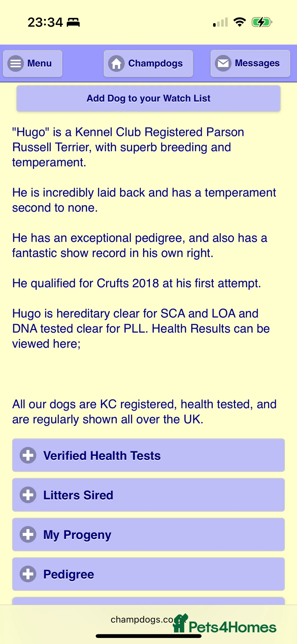Click the plus icon beside Verified Health Tests

click(x=28, y=455)
